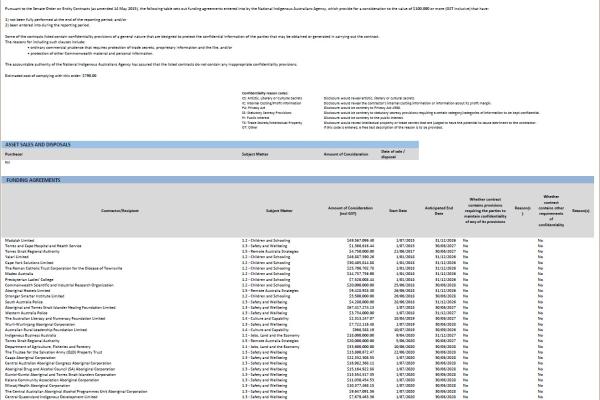Select the ASSET SALES AND DISPOSALS section header
This screenshot has height=400, width=600.
pos(210,145)
